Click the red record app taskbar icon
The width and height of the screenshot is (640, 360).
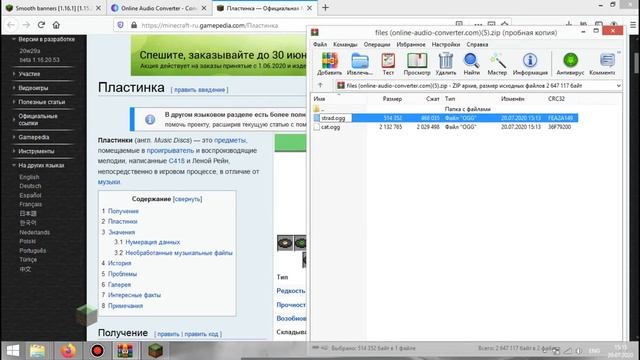[x=97, y=351]
